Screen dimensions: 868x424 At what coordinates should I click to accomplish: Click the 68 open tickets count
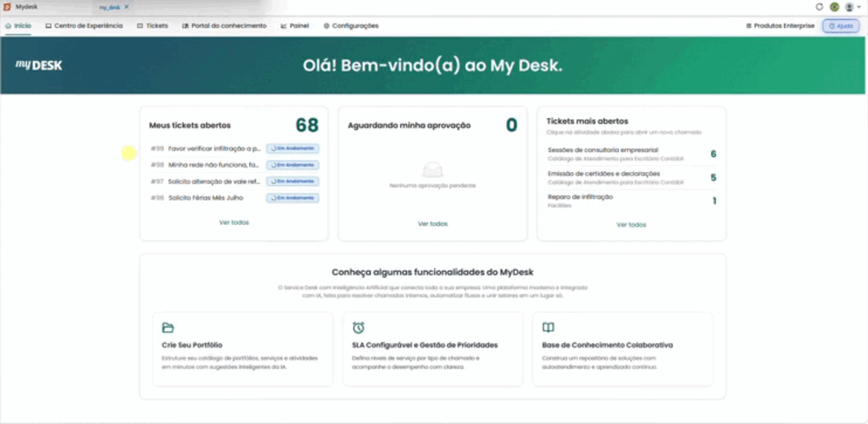coord(306,125)
